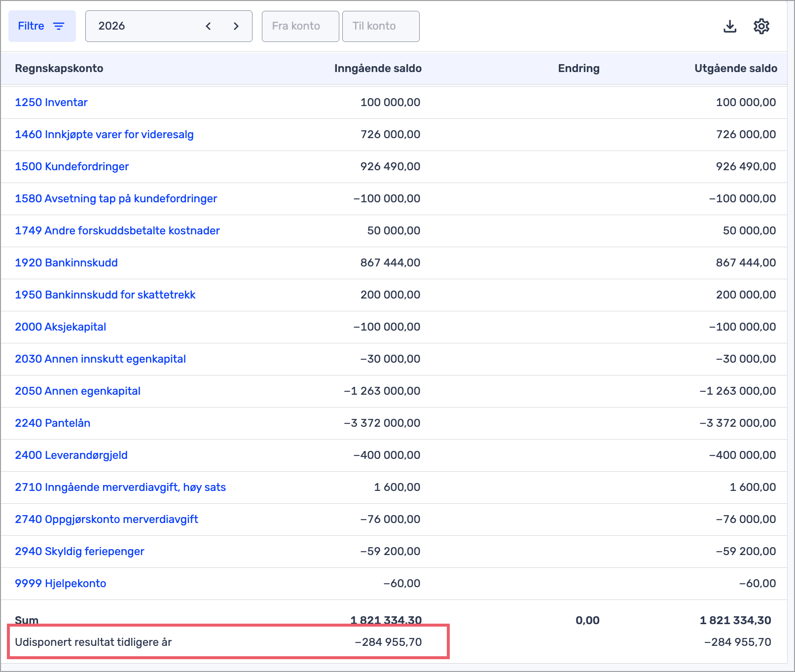Open account 9999 Hjelpekonto
The width and height of the screenshot is (795, 672).
(60, 583)
